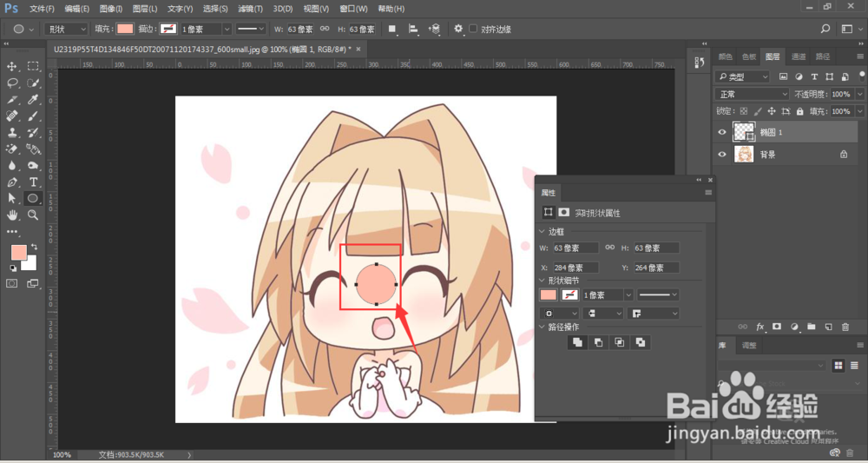Open path alignment icon in options bar
This screenshot has width=868, height=463.
pyautogui.click(x=413, y=29)
